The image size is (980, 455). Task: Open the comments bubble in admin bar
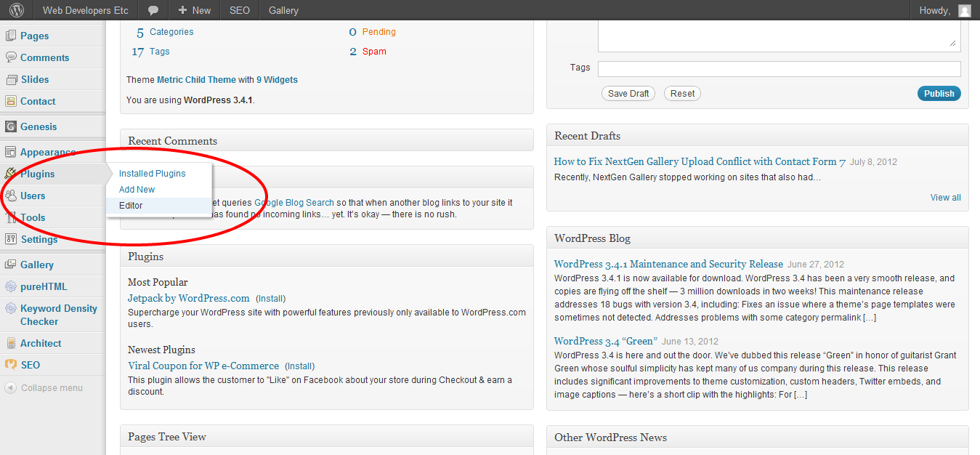click(153, 10)
